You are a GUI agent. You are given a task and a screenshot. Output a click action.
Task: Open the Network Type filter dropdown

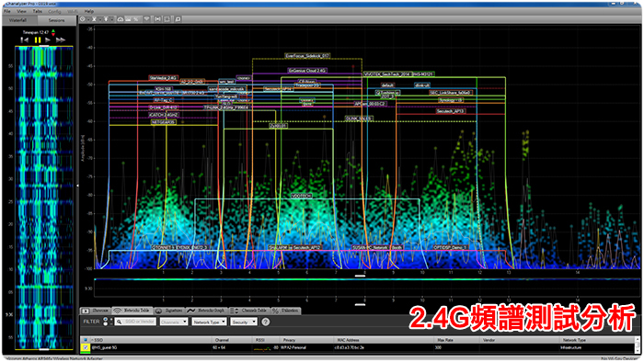tap(209, 322)
